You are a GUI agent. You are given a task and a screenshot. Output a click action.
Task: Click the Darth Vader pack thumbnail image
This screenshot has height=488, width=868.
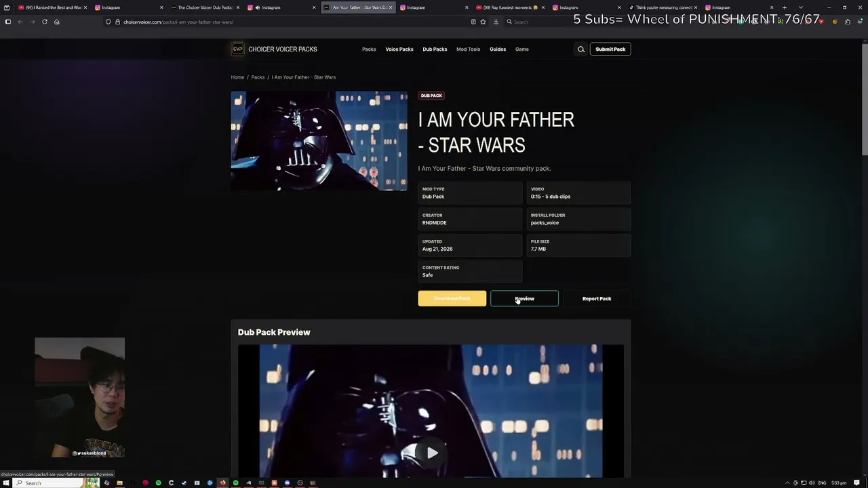pyautogui.click(x=319, y=141)
